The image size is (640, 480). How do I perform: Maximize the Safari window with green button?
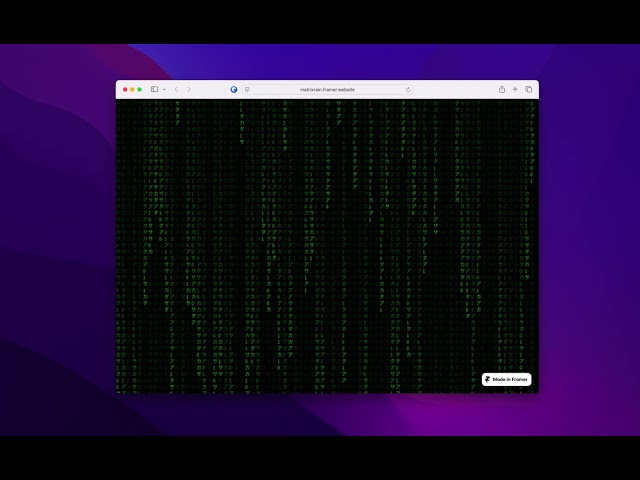tap(140, 89)
